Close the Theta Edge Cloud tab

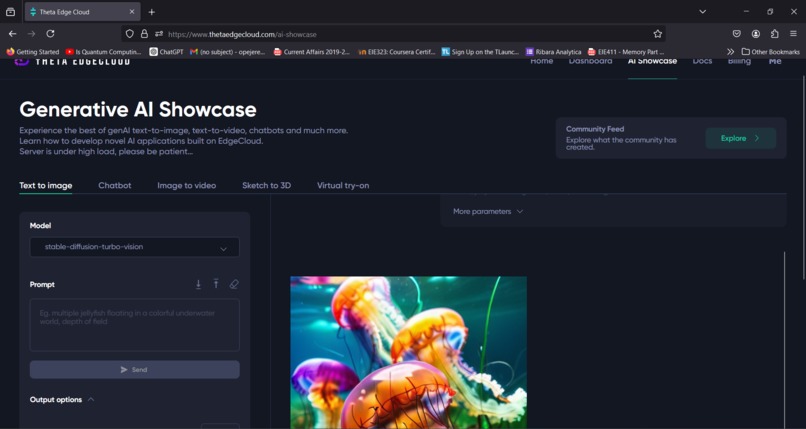[x=132, y=12]
